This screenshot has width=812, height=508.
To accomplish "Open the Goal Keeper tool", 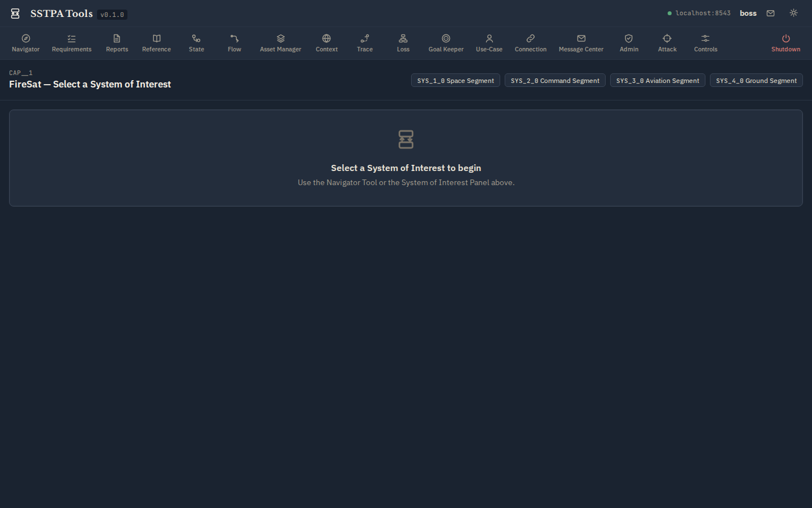I will click(x=446, y=43).
